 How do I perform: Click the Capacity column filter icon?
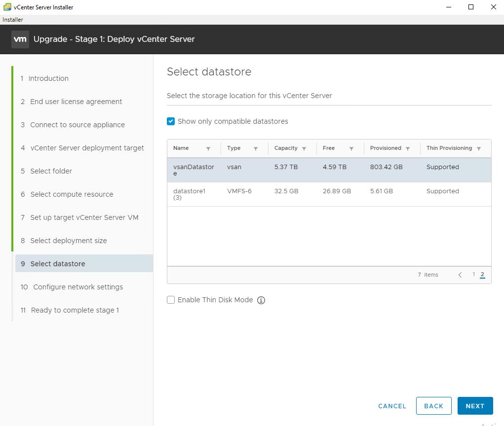pos(304,148)
